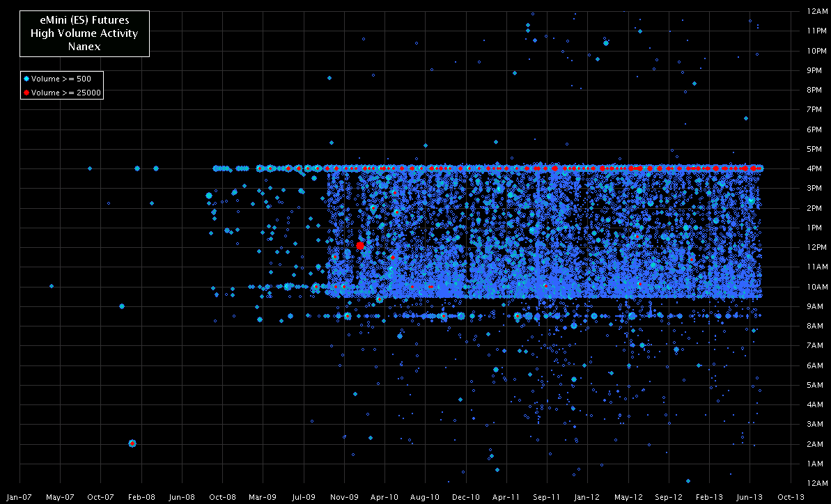This screenshot has height=504, width=831.
Task: Click the 'Oct-08' x-axis label
Action: click(x=223, y=498)
